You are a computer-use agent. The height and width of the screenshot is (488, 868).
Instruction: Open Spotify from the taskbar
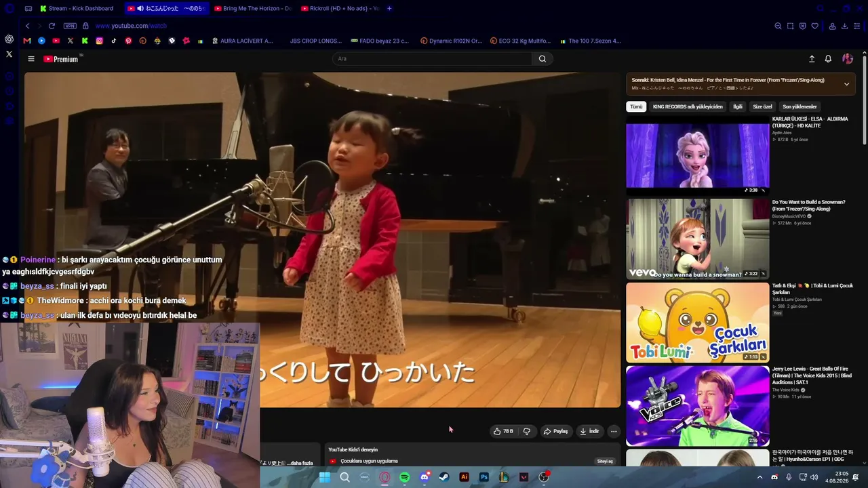point(405,477)
